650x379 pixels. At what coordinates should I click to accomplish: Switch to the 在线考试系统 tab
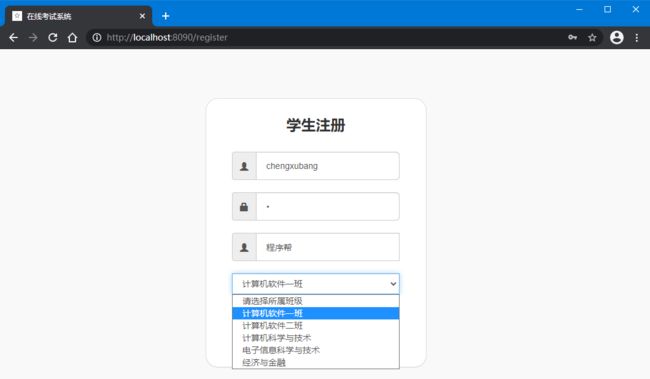[x=79, y=16]
